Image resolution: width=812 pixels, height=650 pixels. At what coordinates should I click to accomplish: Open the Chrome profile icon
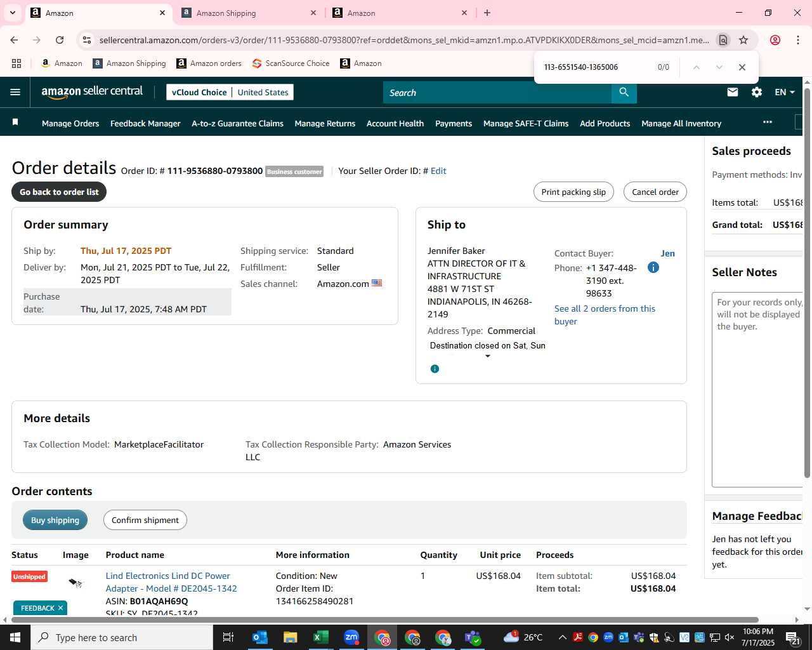tap(775, 40)
